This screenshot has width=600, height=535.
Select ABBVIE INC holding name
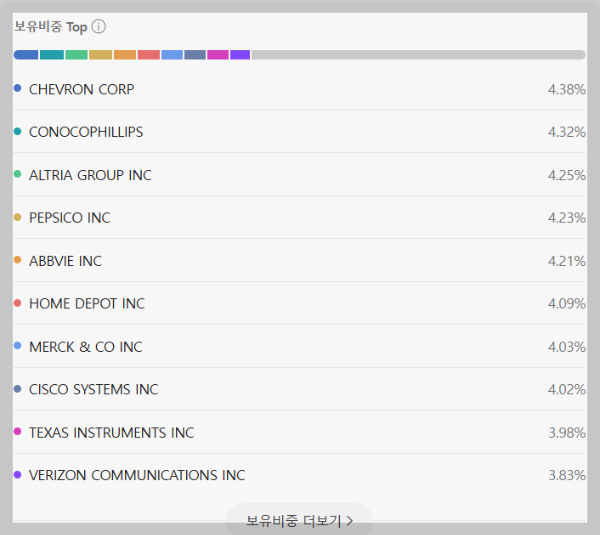[65, 261]
